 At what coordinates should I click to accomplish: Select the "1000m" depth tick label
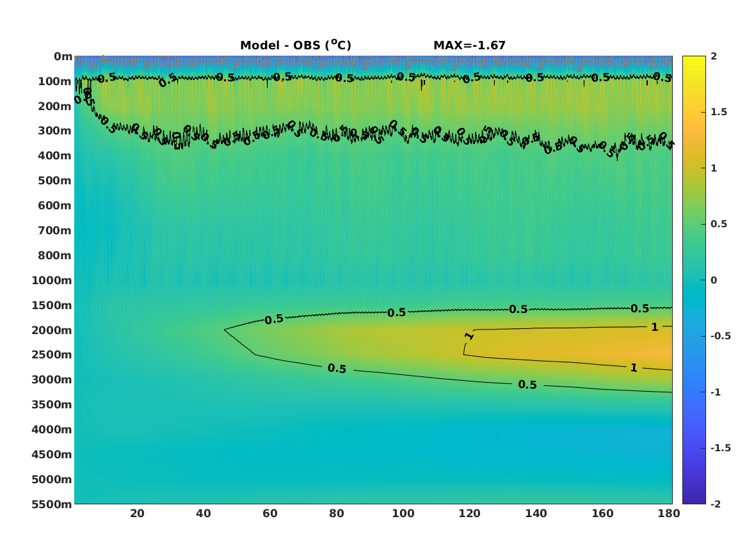pos(52,280)
